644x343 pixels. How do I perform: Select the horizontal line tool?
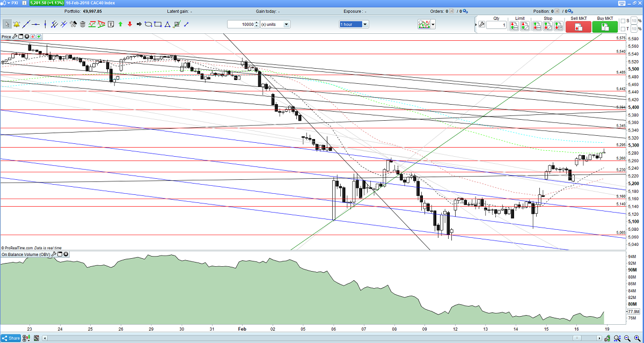coord(35,24)
